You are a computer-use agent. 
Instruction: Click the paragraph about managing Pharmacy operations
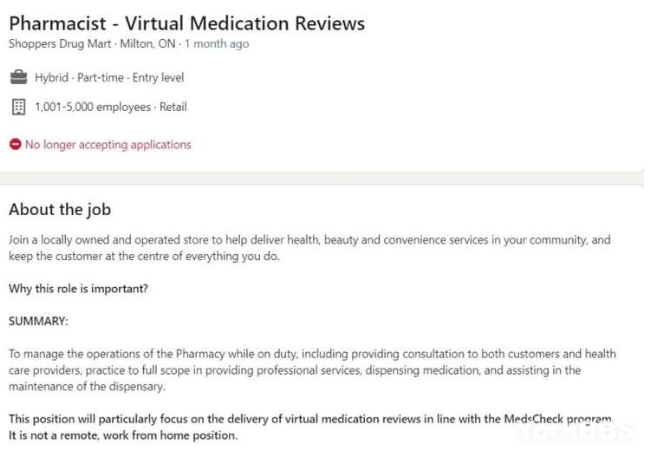point(312,370)
